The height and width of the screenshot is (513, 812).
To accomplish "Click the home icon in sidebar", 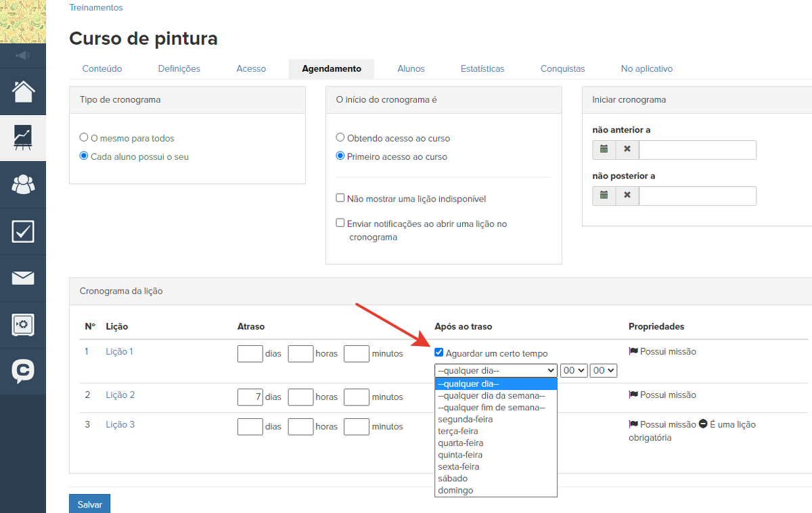I will point(23,91).
